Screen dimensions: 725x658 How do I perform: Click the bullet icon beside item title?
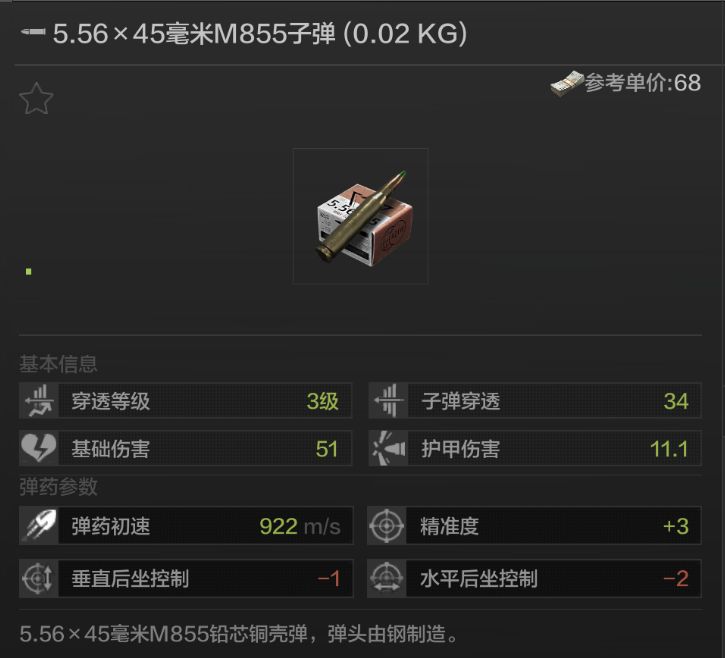click(33, 32)
